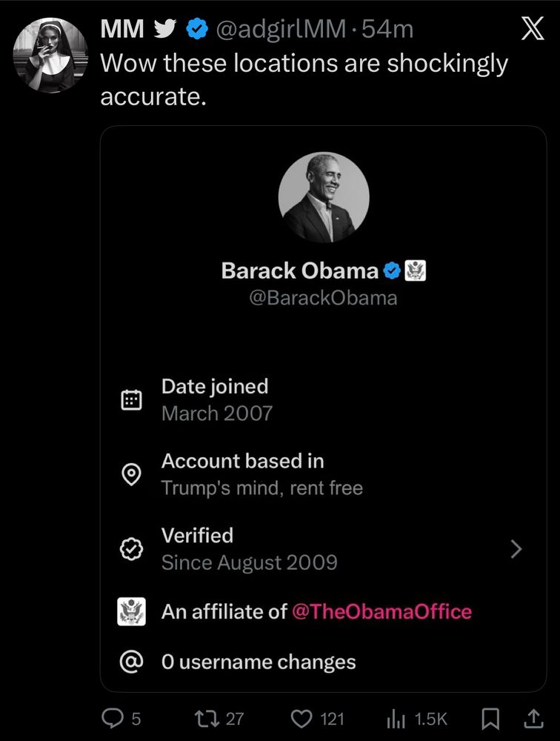This screenshot has width=560, height=741.
Task: Like the tweet with heart icon
Action: [301, 718]
